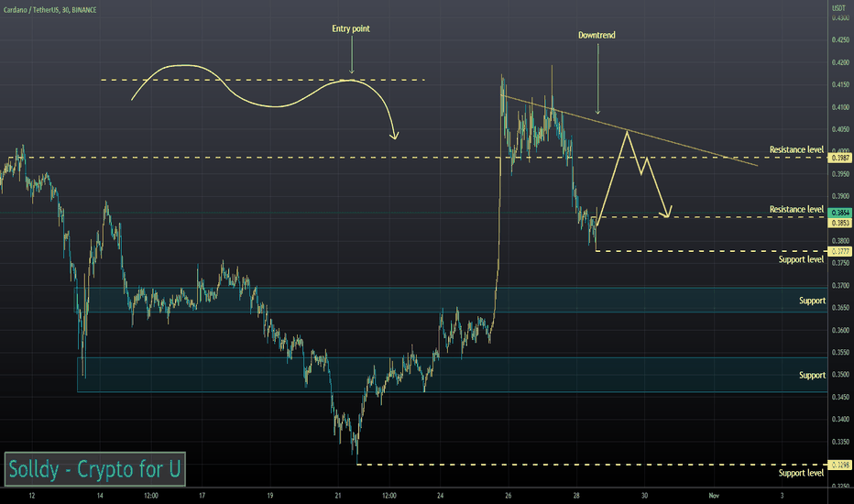Click 0.3550 on the price axis
854x504 pixels.
coord(840,353)
